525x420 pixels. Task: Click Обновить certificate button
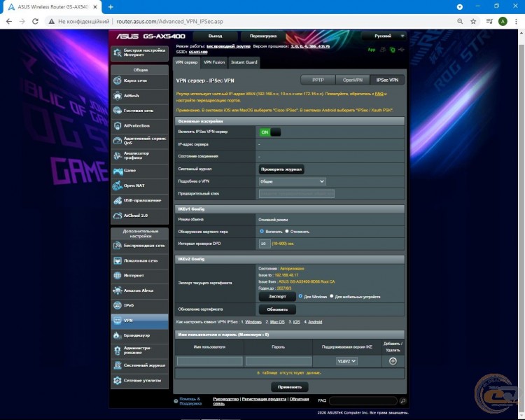(277, 309)
